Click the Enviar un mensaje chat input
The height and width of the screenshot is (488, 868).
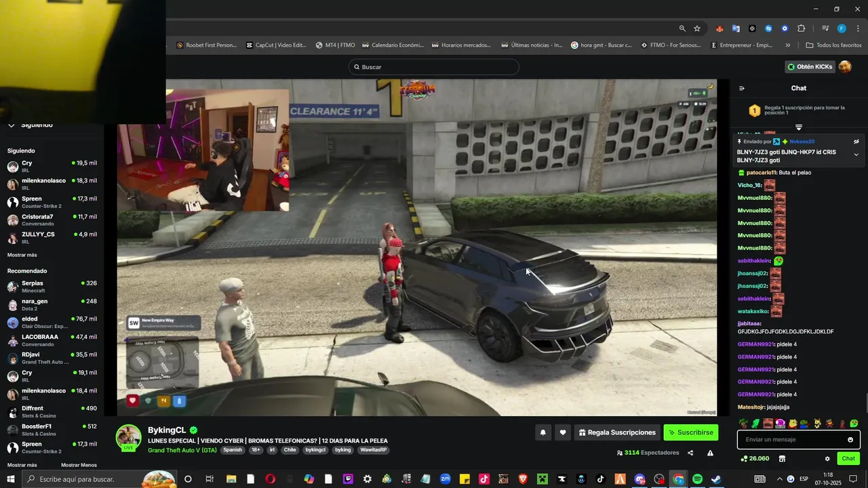[798, 440]
